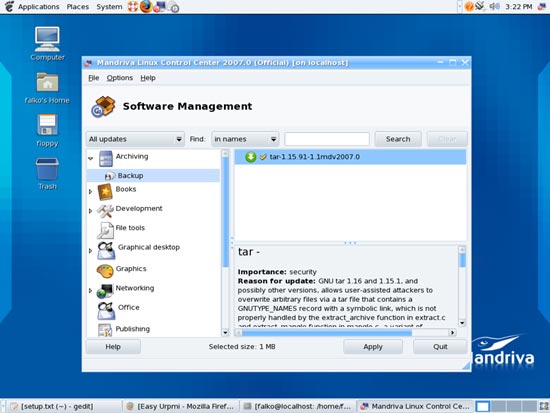Open the Places menu in top panel
The width and height of the screenshot is (550, 413).
point(78,7)
